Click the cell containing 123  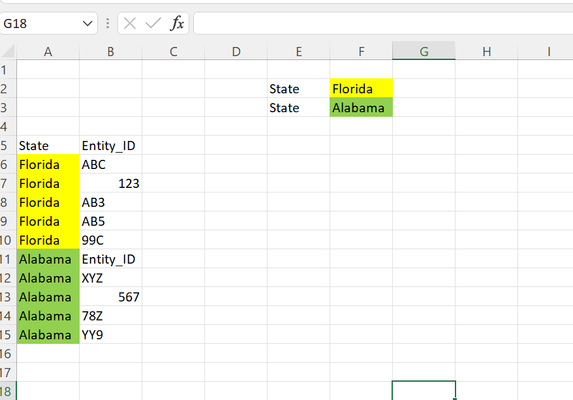point(110,183)
